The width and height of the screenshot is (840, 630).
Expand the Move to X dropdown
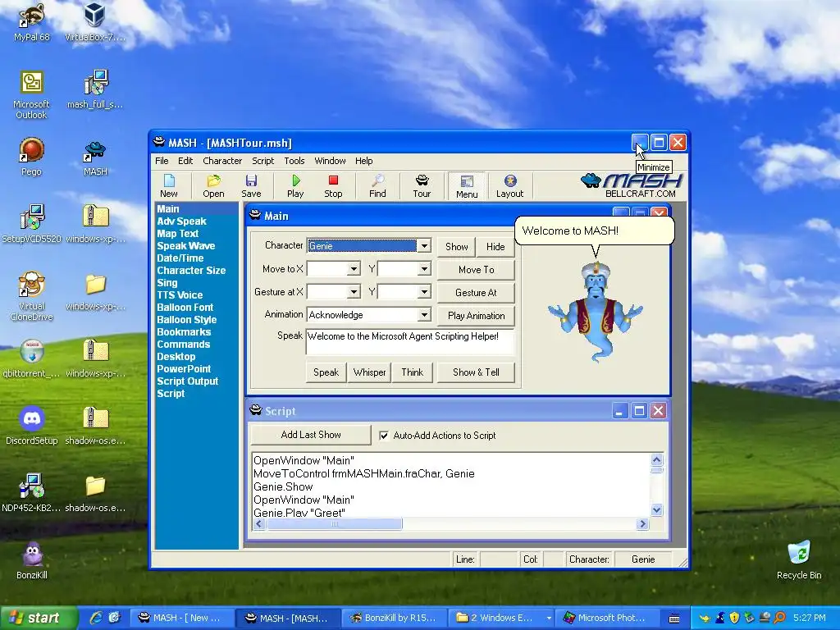pos(354,269)
